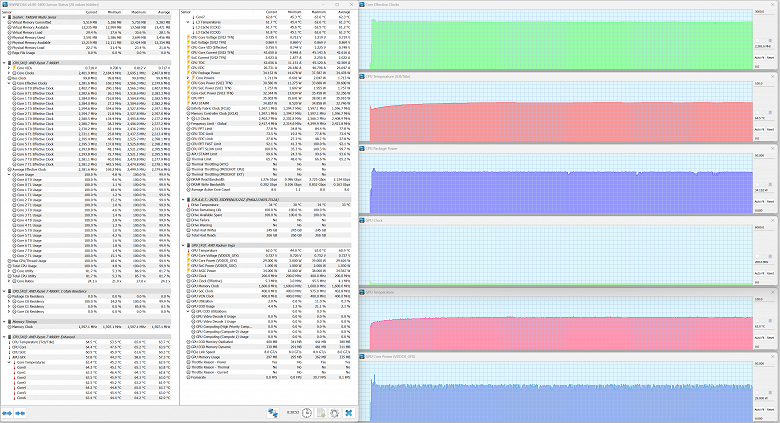Open sensor settings gear icon
The height and width of the screenshot is (423, 780).
(335, 413)
